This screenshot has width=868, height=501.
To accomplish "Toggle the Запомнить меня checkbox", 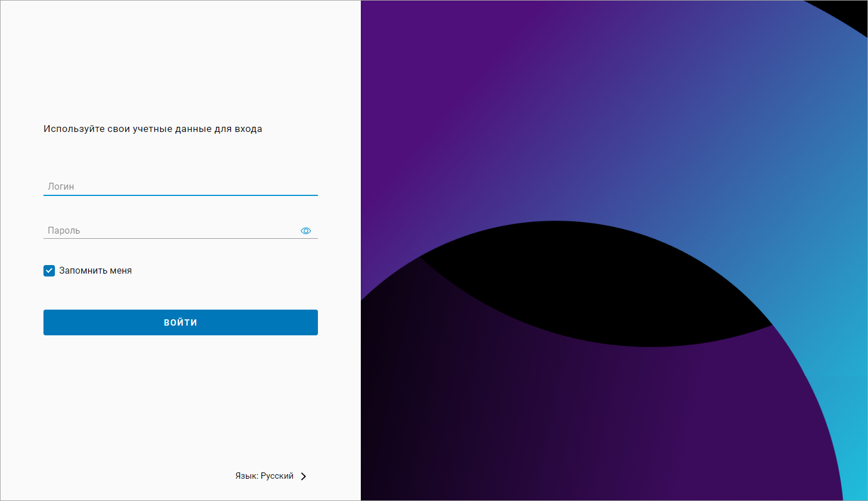I will (49, 271).
